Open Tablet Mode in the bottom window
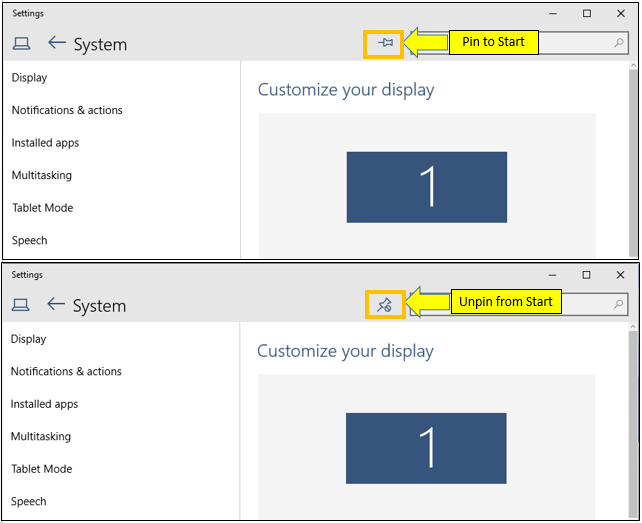 pos(42,469)
